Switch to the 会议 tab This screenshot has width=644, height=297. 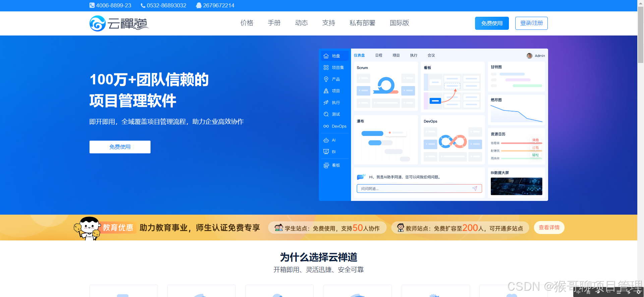point(431,55)
